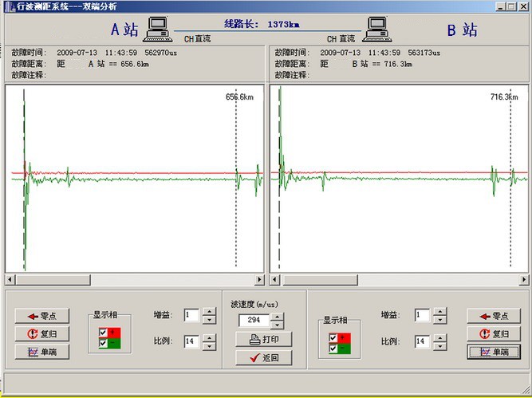Click left panel 比例 scale input field
The image size is (532, 398).
(x=191, y=341)
